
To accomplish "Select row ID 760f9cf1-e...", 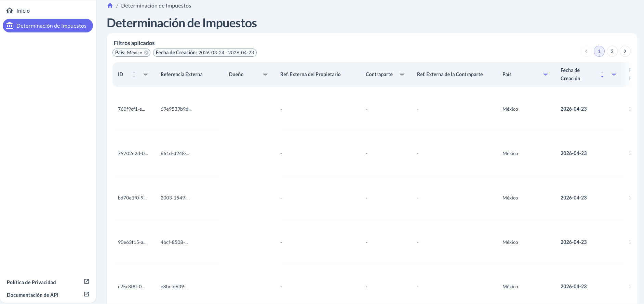I will point(132,109).
